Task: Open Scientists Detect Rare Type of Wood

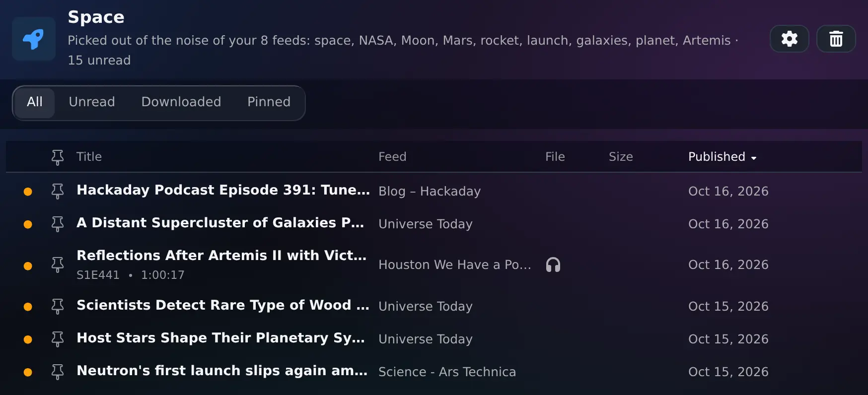Action: (x=222, y=305)
